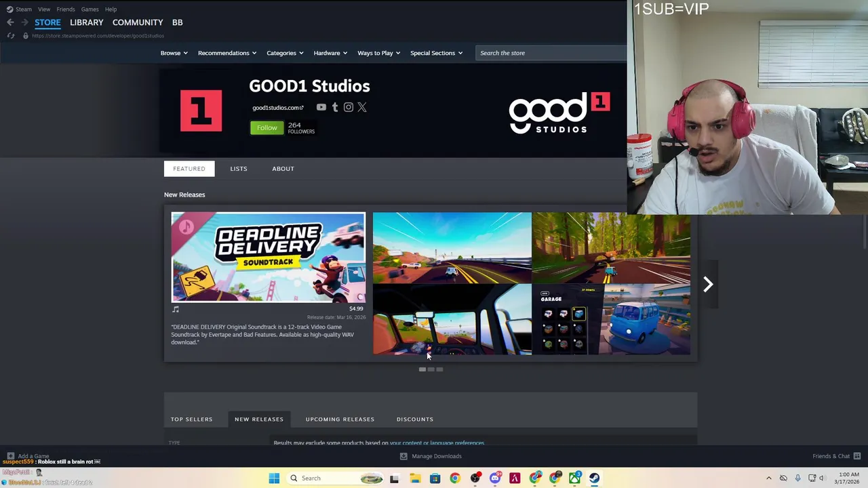
Task: Open content or language preferences link
Action: point(437,443)
